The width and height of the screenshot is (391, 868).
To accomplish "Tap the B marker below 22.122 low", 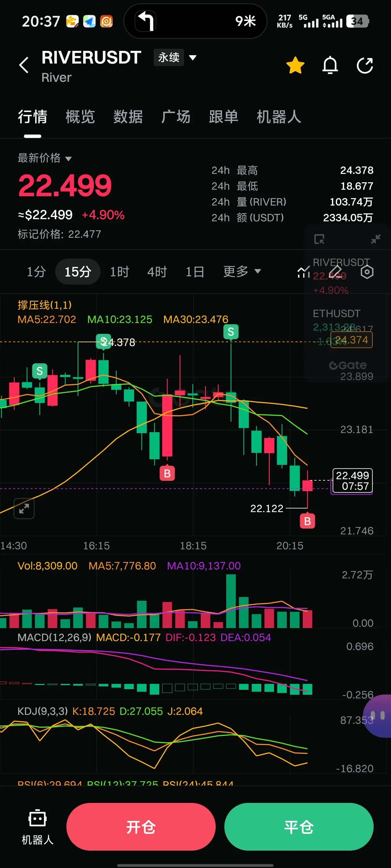I will tap(307, 521).
